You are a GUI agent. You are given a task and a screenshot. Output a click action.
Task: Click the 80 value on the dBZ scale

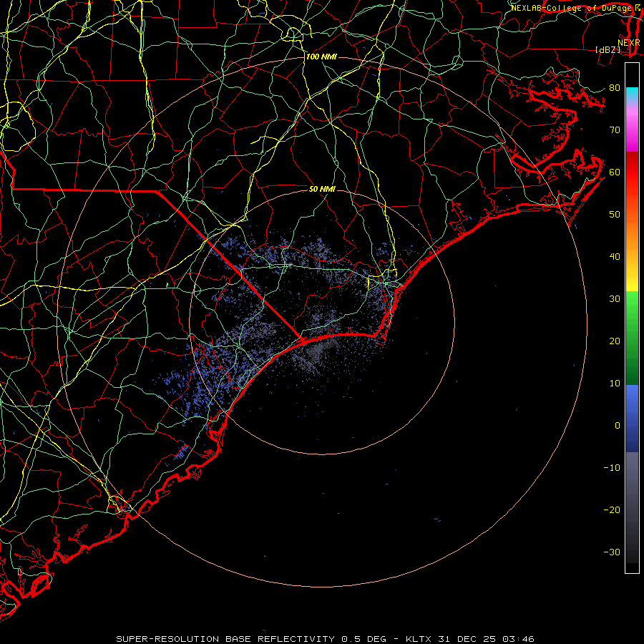(615, 87)
